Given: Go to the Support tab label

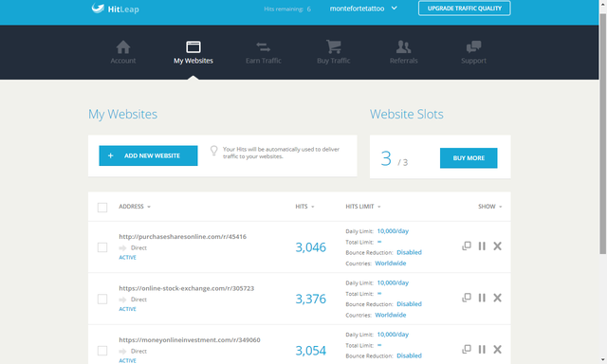Looking at the screenshot, I should pos(473,61).
